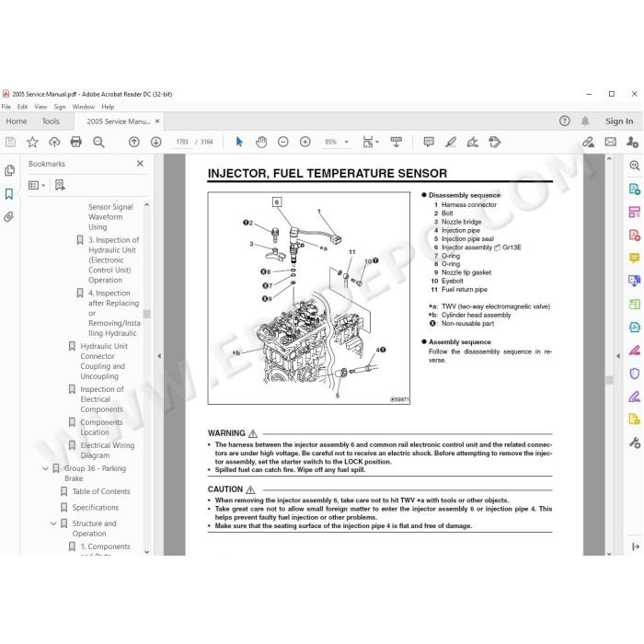Print the document with printer icon
644x644 pixels.
click(76, 142)
